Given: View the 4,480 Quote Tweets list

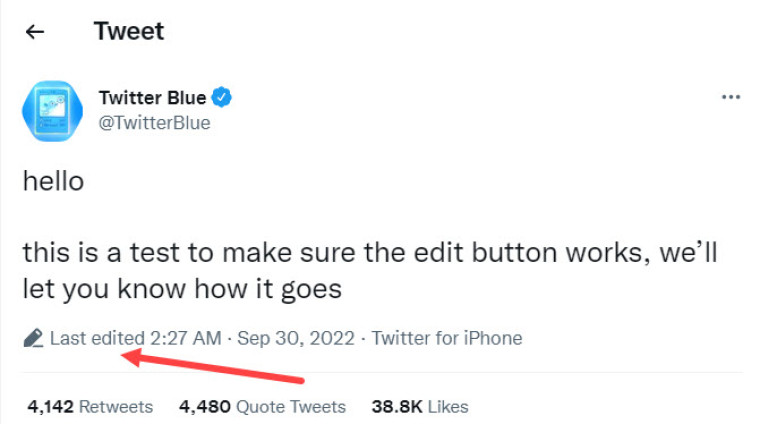Looking at the screenshot, I should tap(262, 407).
